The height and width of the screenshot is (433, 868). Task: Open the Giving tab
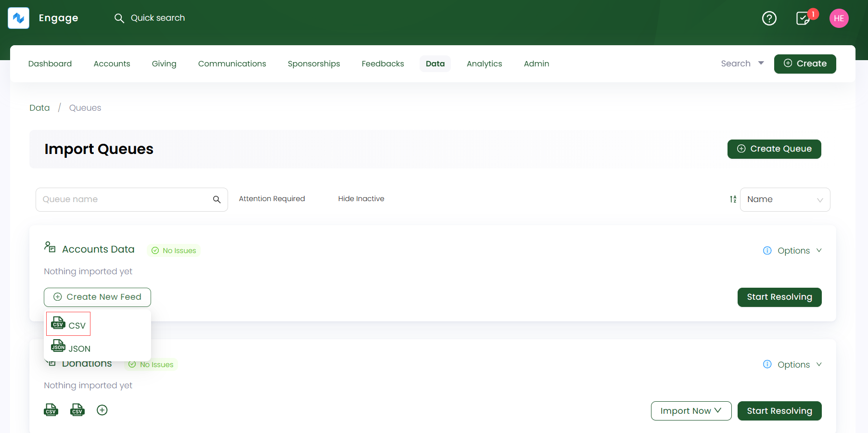pos(164,64)
